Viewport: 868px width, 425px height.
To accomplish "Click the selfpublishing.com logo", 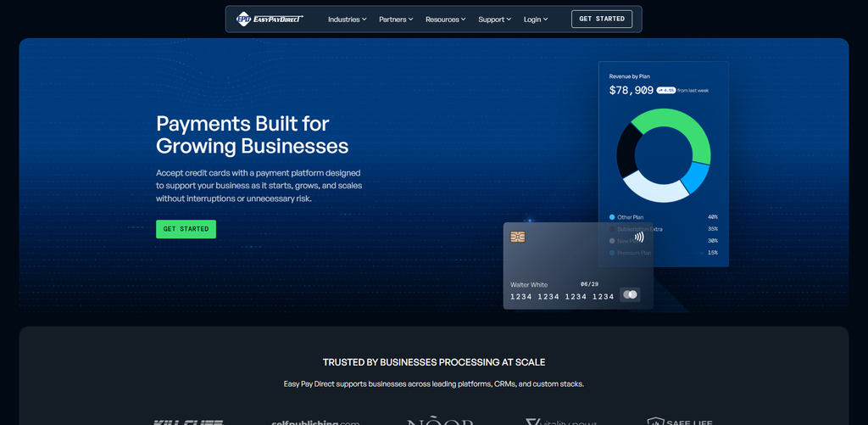I will [315, 422].
